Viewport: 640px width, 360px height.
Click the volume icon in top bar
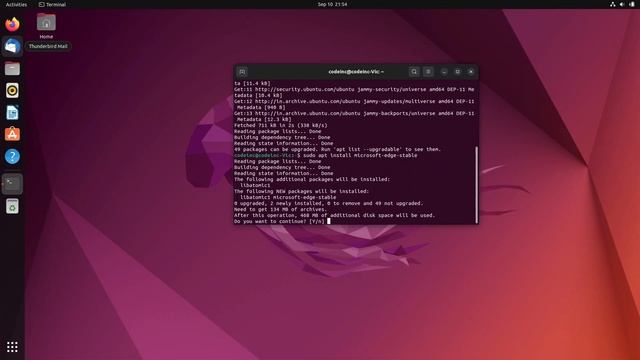[622, 4]
